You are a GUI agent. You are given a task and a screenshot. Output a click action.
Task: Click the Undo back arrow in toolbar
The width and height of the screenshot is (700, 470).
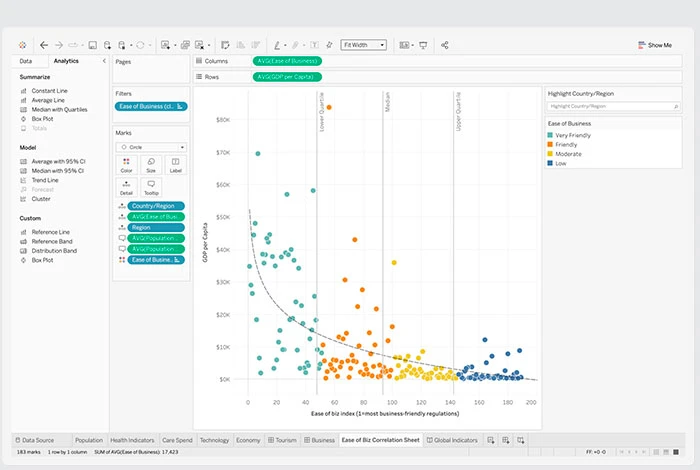44,45
